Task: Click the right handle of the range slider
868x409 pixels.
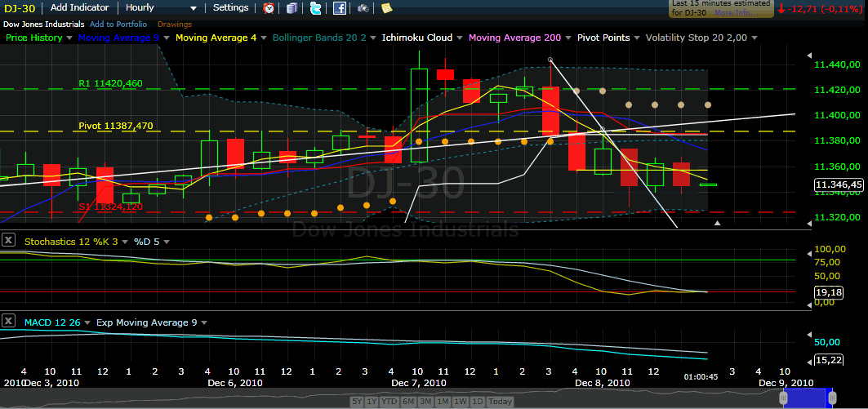Action: (x=832, y=398)
